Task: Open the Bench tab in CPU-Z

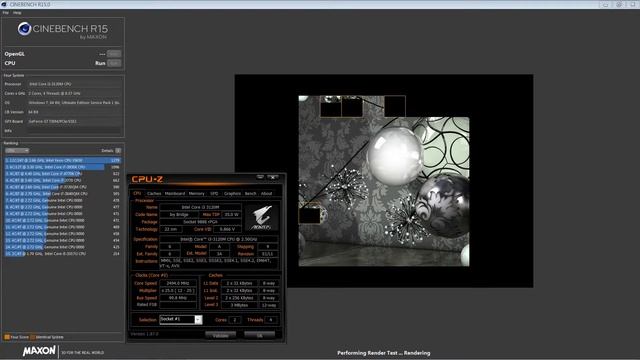Action: pos(251,193)
